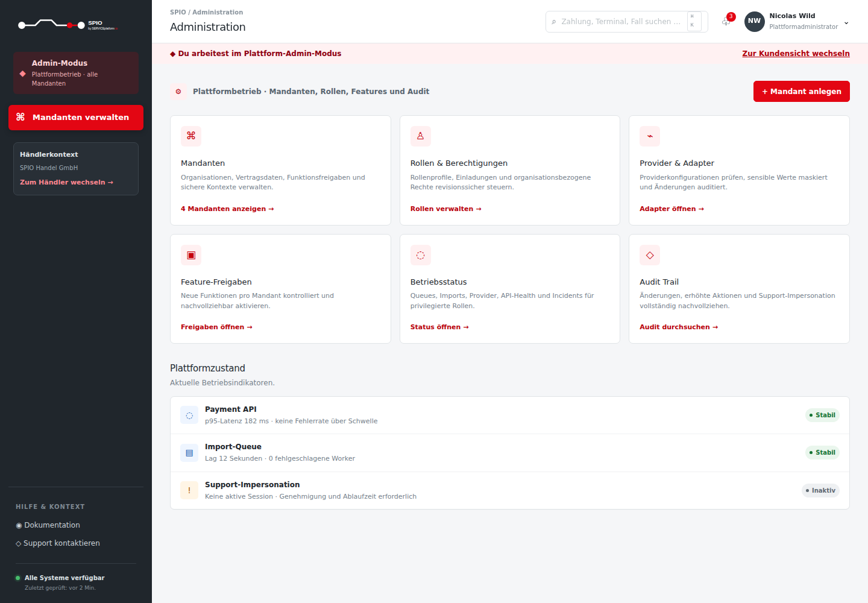Screen dimensions: 868x603
Task: Click the Payment API status icon
Action: (x=189, y=415)
